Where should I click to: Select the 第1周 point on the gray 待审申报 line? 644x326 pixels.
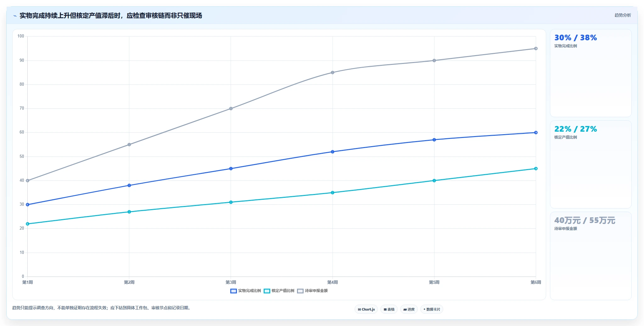click(28, 181)
